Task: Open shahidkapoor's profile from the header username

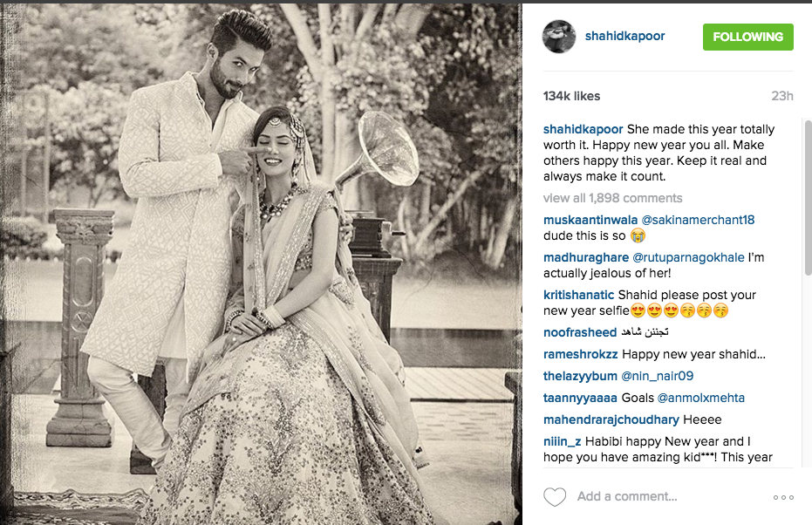Action: coord(624,37)
